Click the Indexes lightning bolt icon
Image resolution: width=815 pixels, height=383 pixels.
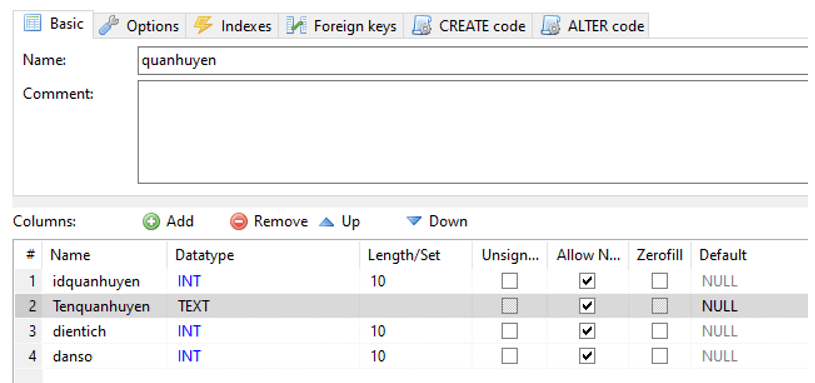click(203, 25)
